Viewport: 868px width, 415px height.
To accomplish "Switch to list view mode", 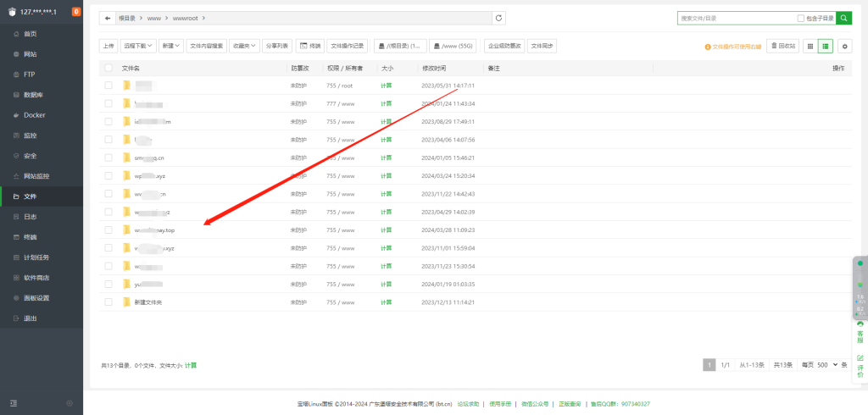I will pyautogui.click(x=826, y=47).
